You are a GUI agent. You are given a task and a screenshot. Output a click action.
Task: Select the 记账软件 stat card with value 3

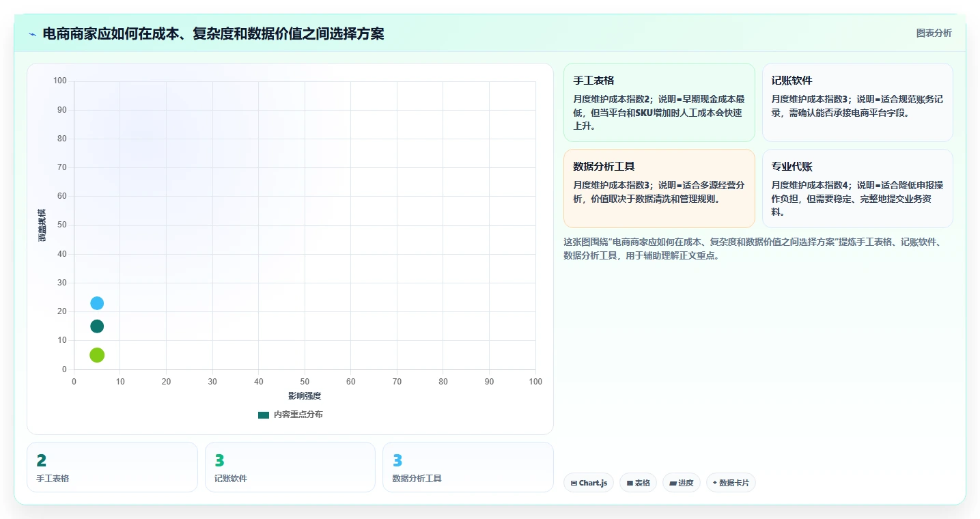pos(290,467)
